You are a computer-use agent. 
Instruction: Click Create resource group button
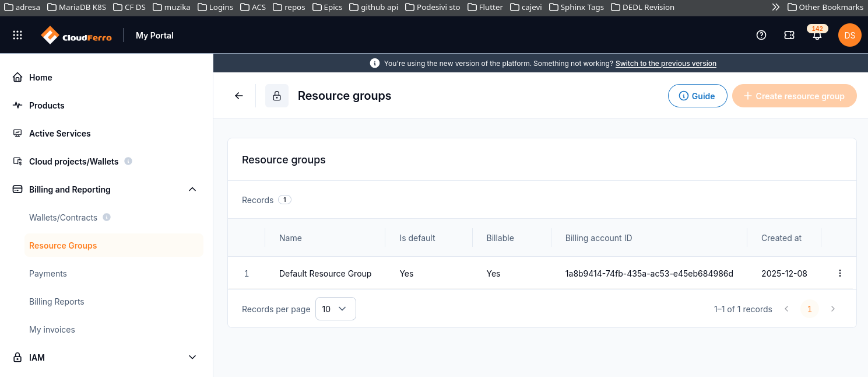point(794,96)
